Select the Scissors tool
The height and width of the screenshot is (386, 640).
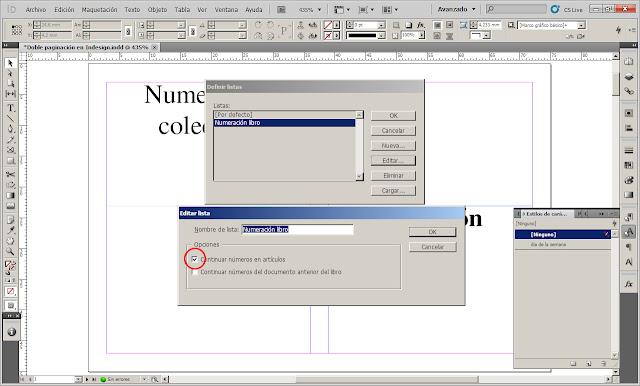coord(11,175)
